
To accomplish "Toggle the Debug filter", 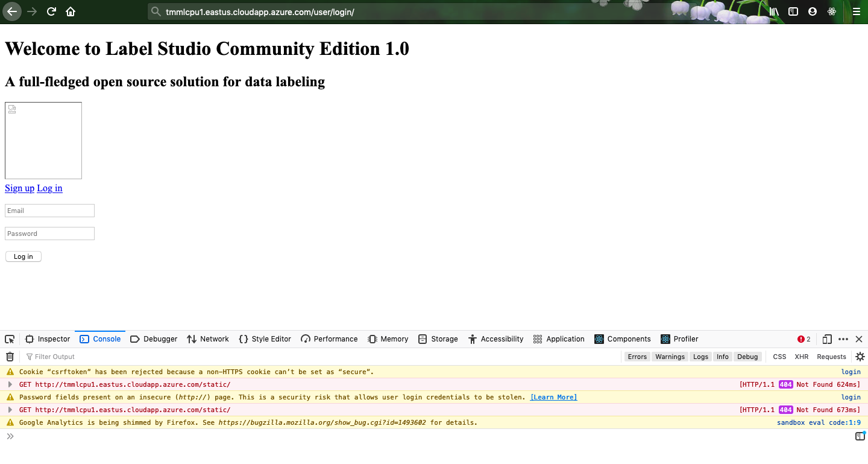I will [747, 357].
